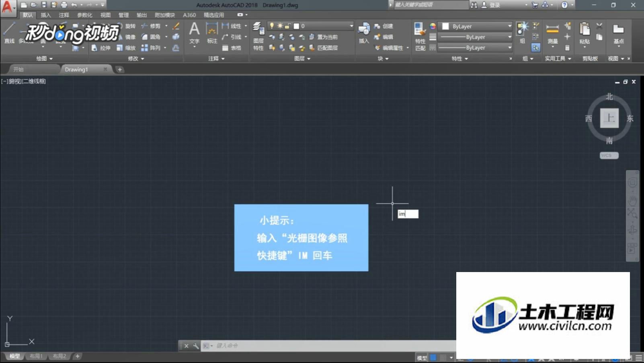Toggle the layer freeze sun icon

coord(280,26)
